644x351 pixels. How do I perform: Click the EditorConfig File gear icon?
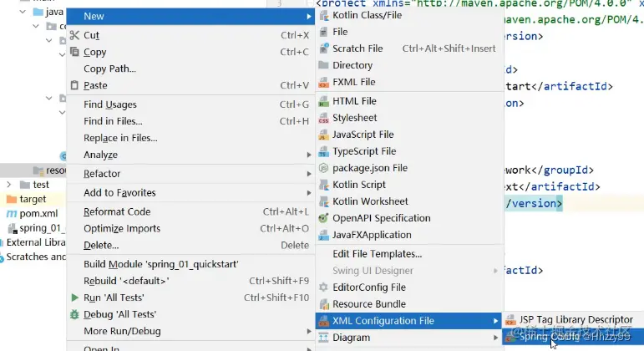pos(323,287)
